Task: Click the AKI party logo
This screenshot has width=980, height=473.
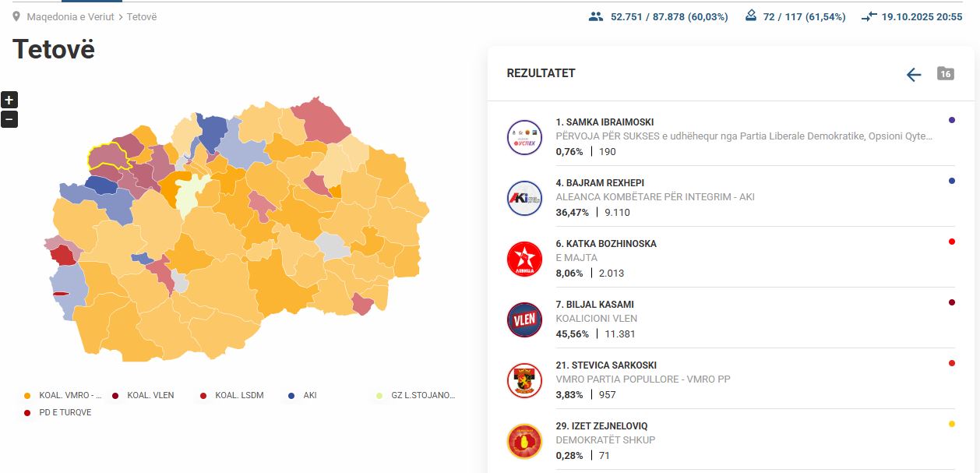Action: pyautogui.click(x=523, y=199)
